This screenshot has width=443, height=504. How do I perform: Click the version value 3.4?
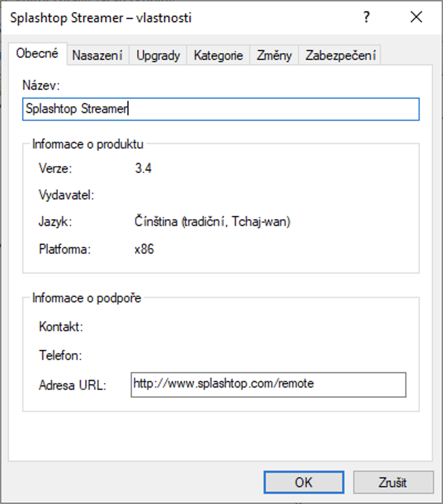click(x=143, y=168)
